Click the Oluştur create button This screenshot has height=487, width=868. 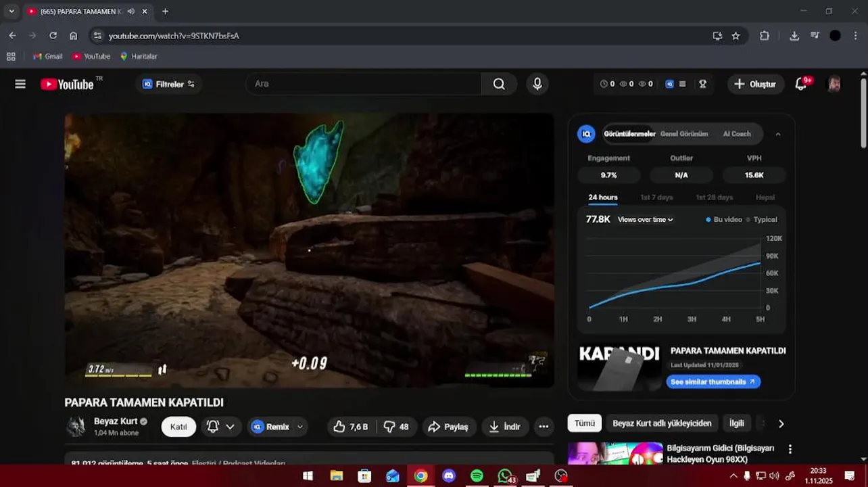point(755,84)
